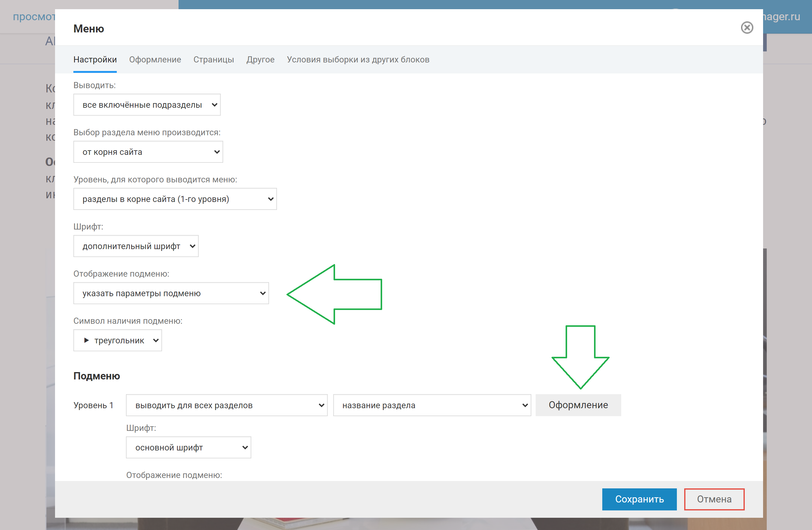812x530 pixels.
Task: Close the Меню dialog with X icon
Action: pos(747,28)
